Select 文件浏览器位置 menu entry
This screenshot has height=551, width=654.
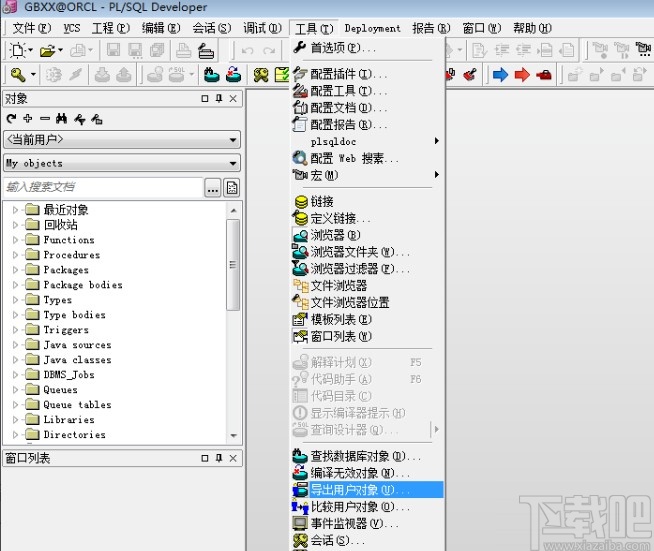pyautogui.click(x=367, y=302)
